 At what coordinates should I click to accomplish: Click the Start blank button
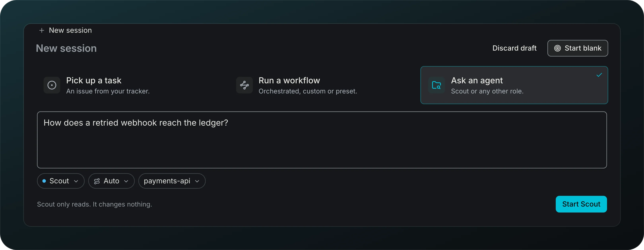pos(577,48)
